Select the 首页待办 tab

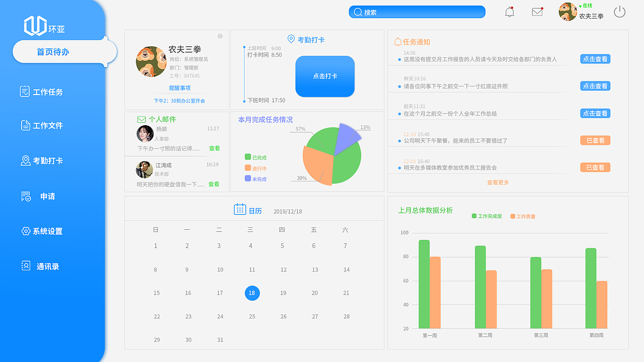[52, 52]
